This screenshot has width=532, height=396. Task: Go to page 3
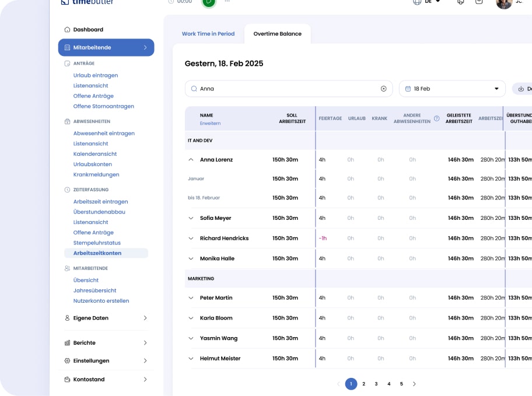coord(376,384)
